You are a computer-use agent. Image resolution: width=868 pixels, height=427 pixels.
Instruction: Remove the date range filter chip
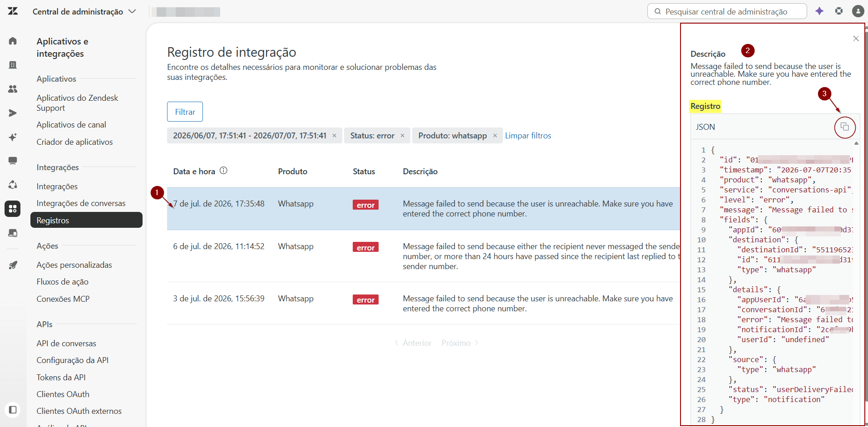point(335,136)
